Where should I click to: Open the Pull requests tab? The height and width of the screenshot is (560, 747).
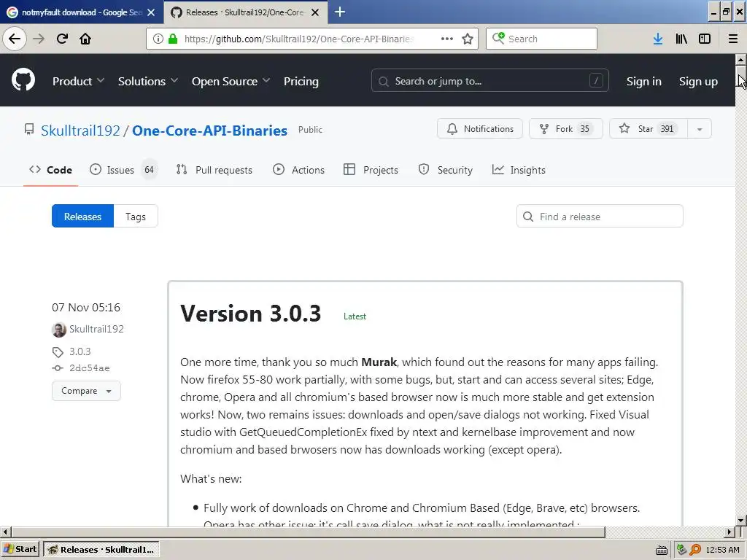[214, 170]
